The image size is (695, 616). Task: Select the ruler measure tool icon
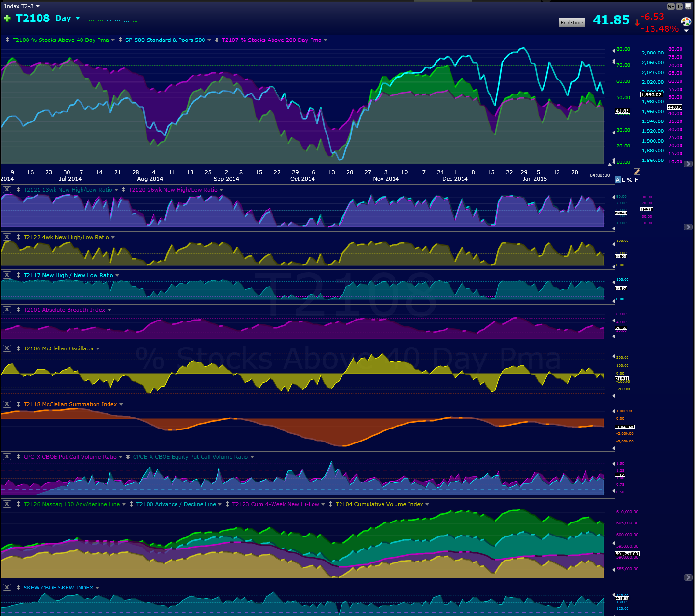pyautogui.click(x=637, y=172)
